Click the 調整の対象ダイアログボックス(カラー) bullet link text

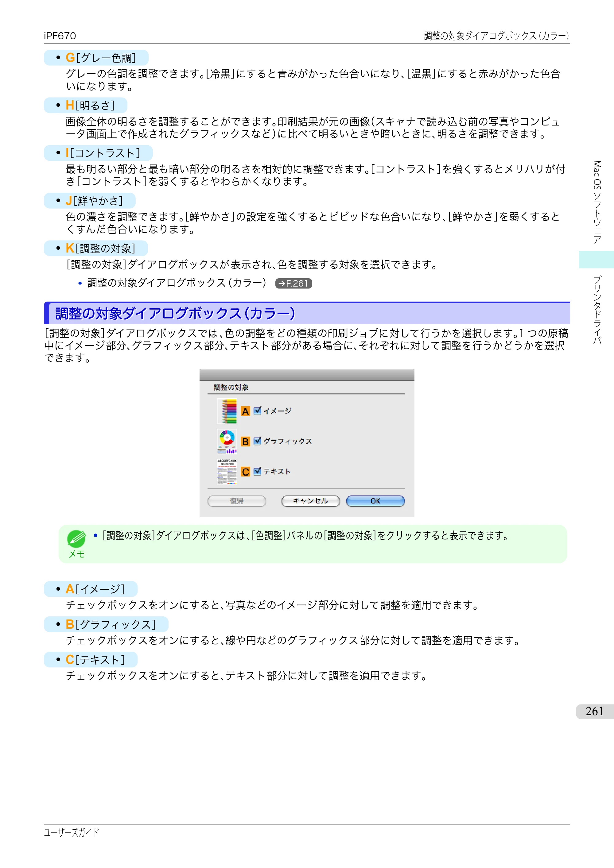click(177, 283)
